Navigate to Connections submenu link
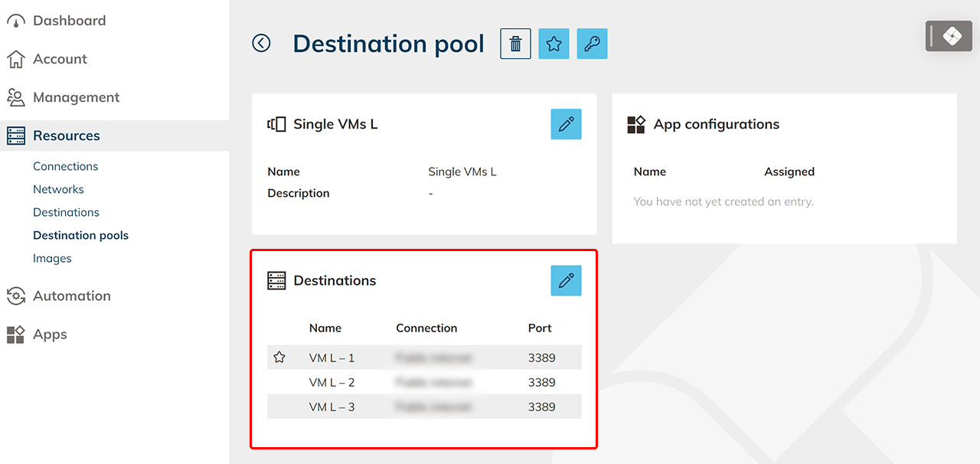This screenshot has width=980, height=464. 65,166
